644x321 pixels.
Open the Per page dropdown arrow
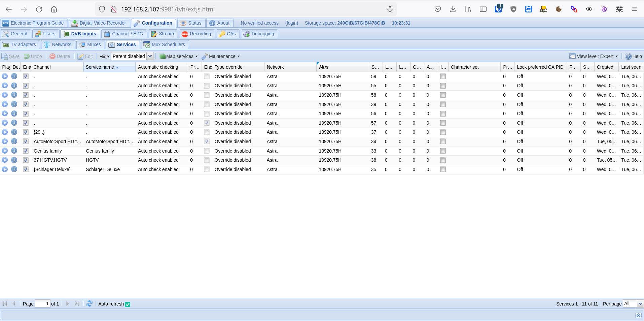tap(640, 303)
